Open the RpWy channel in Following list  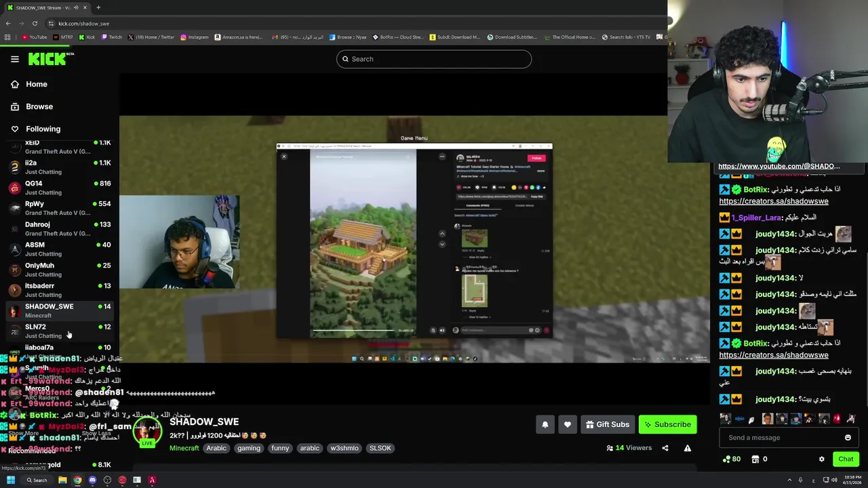[60, 208]
